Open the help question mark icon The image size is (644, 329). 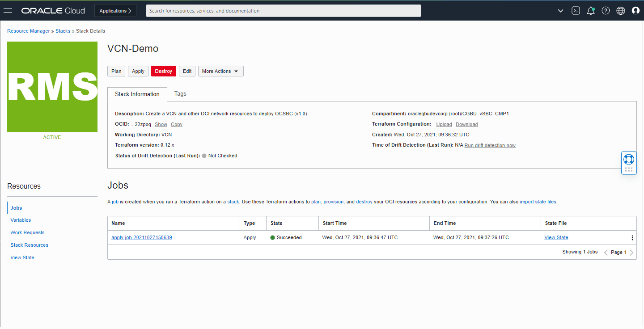tap(606, 10)
